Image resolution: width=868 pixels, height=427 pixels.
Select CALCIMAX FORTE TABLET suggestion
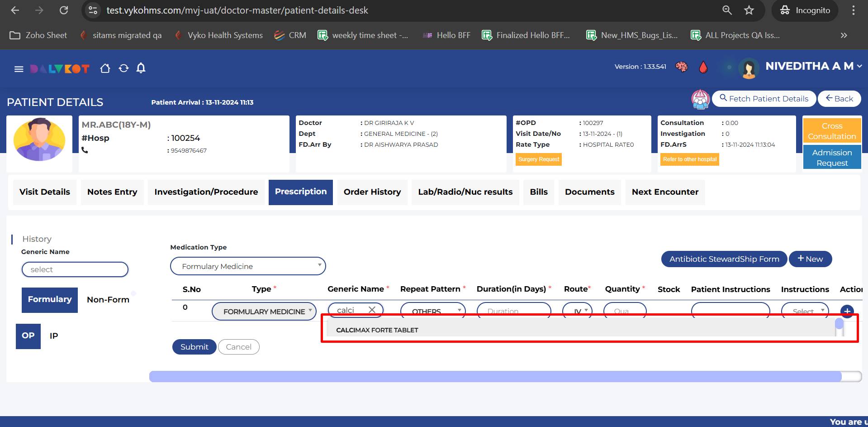click(377, 330)
